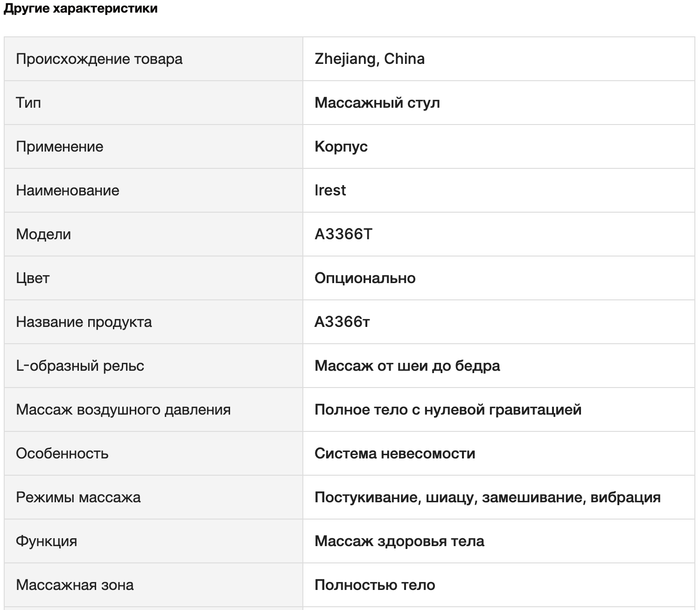Image resolution: width=700 pixels, height=610 pixels.
Task: Click "Полное тело с нулевой гравитацией" value
Action: [448, 409]
